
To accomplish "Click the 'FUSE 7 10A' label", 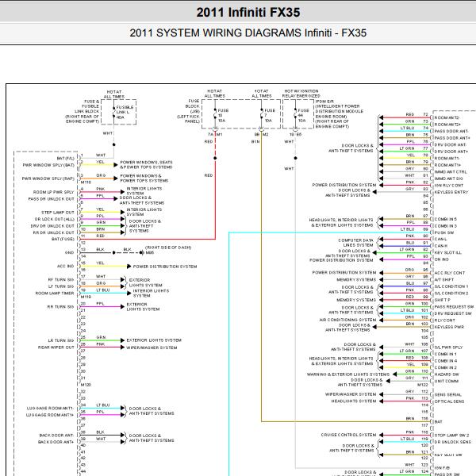I will pyautogui.click(x=270, y=115).
